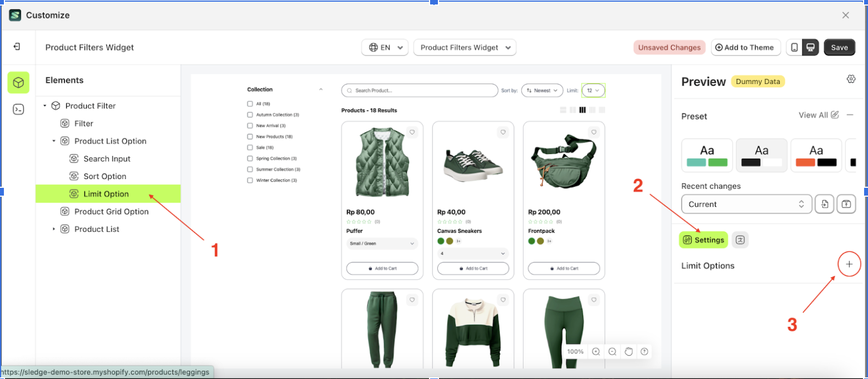868x379 pixels.
Task: Open the translation tab icon next to Settings
Action: point(740,240)
